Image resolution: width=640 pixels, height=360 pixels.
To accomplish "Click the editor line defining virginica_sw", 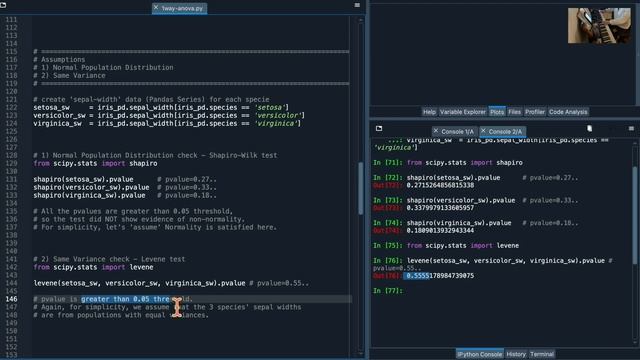I will click(167, 123).
